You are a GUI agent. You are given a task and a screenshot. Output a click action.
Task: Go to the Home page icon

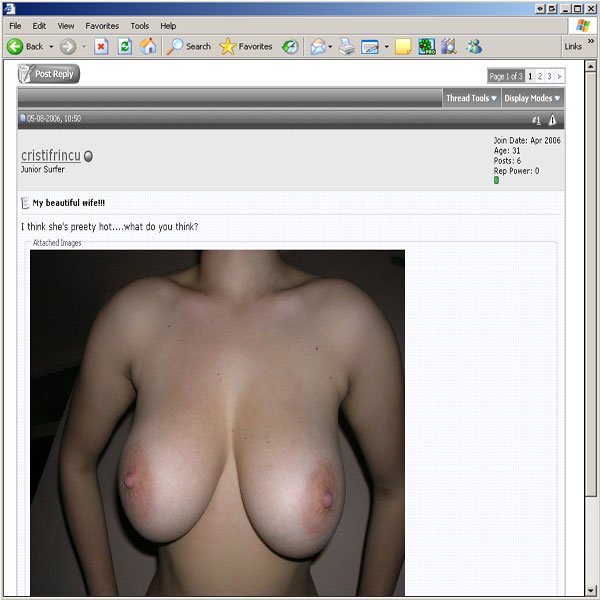tap(148, 46)
